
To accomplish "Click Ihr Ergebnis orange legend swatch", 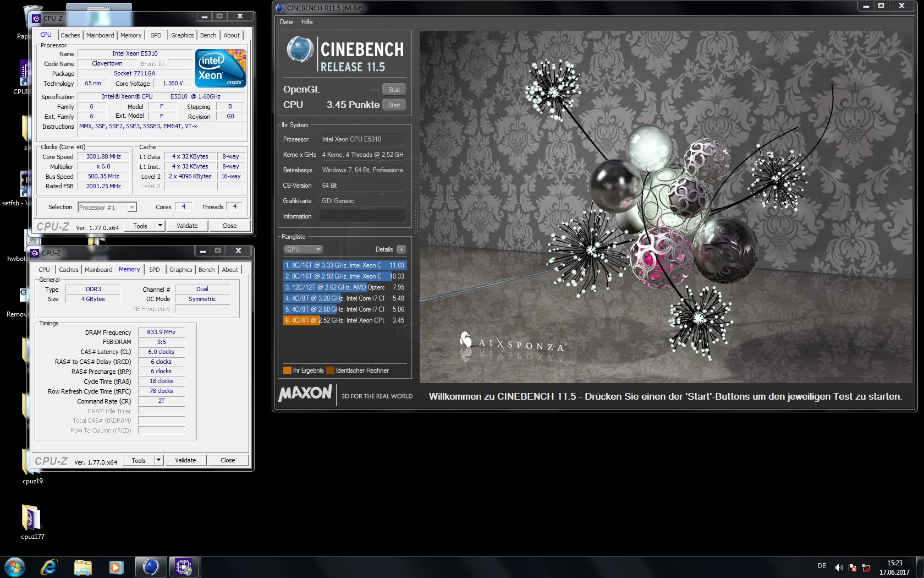I will tap(287, 370).
